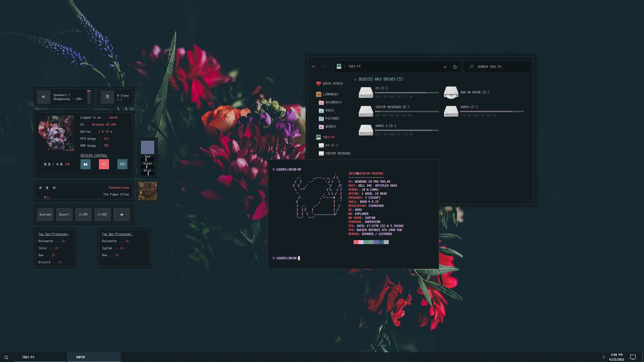This screenshot has width=644, height=362.
Task: Adjust the Green color slider
Action: click(148, 167)
